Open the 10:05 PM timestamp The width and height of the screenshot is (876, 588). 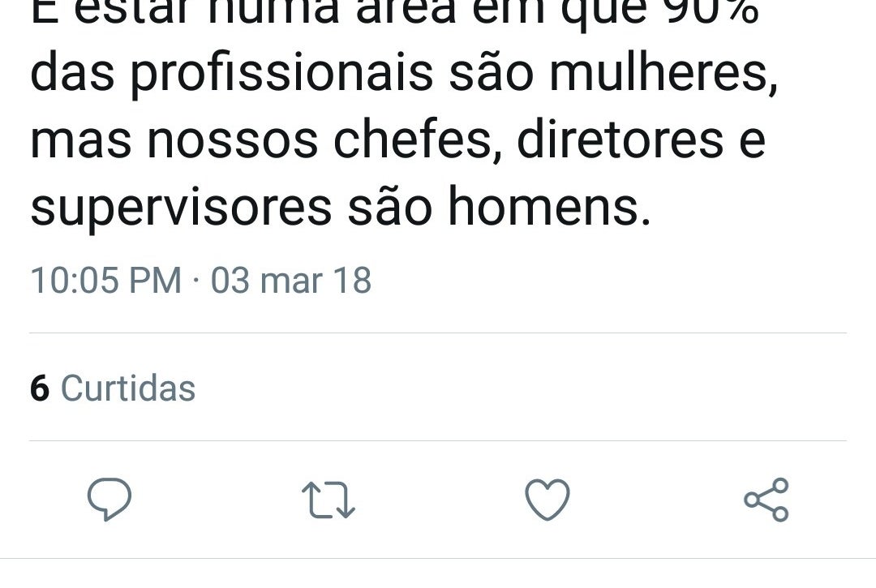[106, 280]
